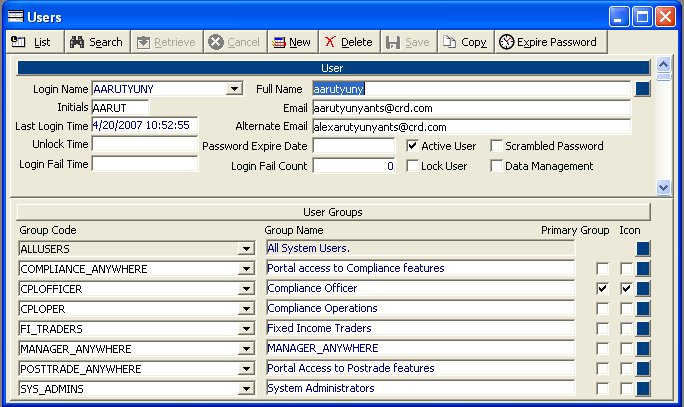684x407 pixels.
Task: Click the Full Name input field
Action: (472, 89)
